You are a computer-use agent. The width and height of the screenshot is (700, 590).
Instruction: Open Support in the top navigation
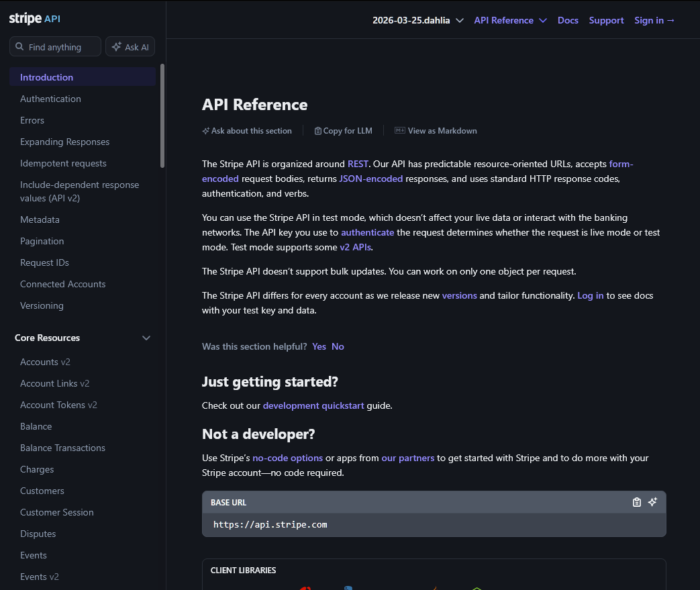606,21
